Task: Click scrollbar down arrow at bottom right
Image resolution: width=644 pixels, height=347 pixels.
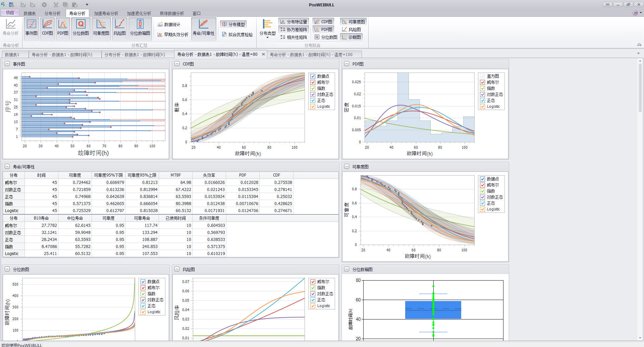Action: pyautogui.click(x=640, y=338)
